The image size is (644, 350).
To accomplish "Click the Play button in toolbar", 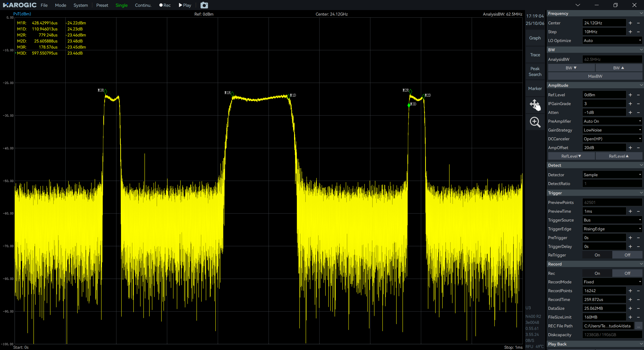I will [x=185, y=5].
